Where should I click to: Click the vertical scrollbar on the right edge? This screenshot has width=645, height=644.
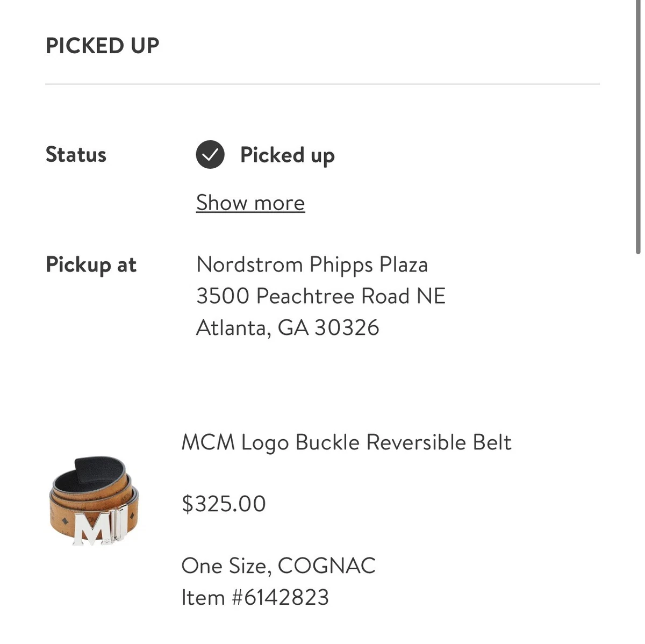click(637, 126)
